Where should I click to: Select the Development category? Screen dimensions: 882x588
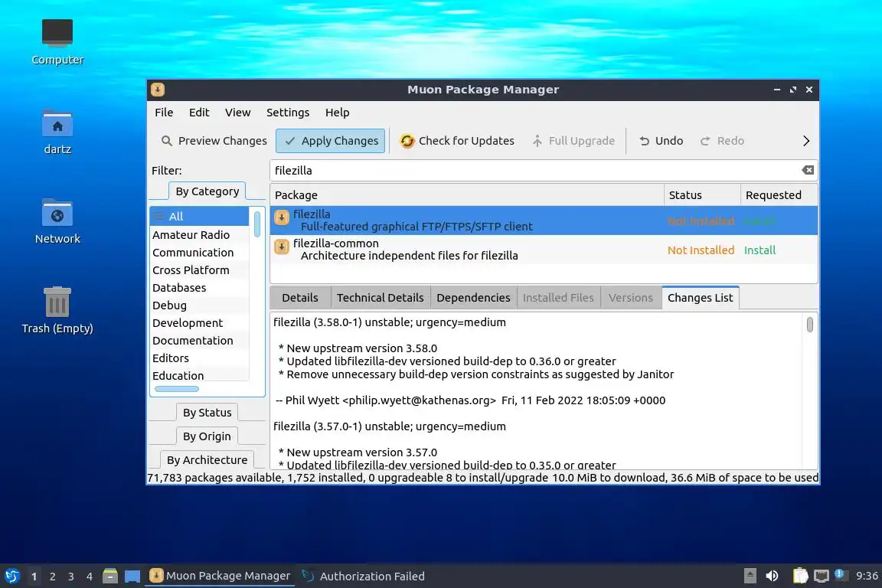(200, 323)
